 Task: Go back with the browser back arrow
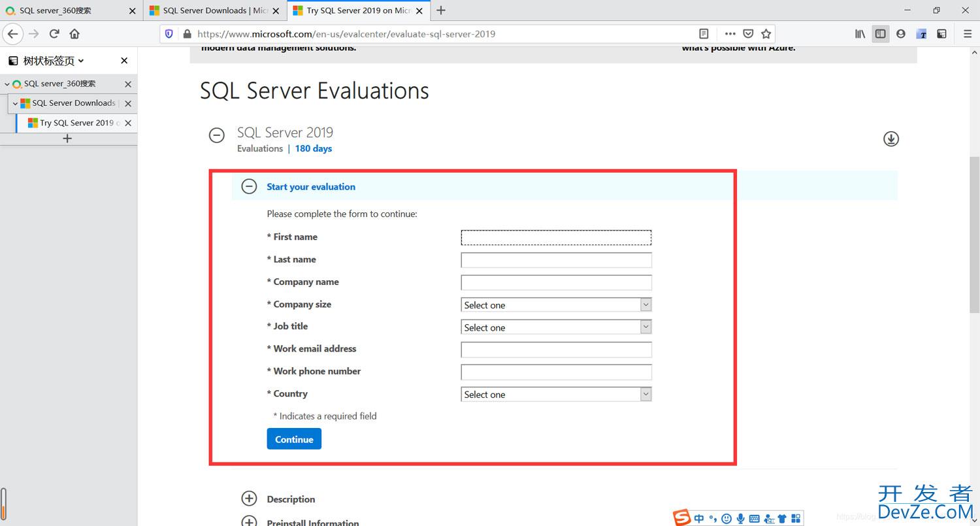(13, 33)
